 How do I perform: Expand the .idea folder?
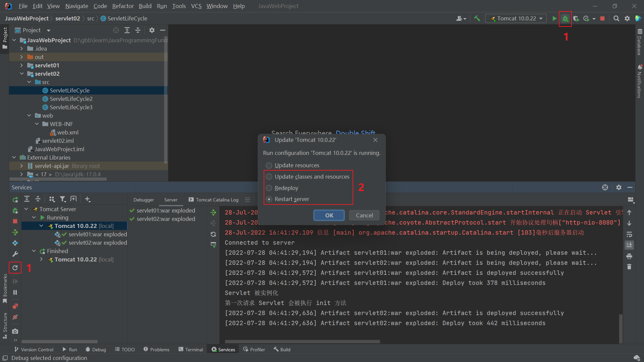coord(21,49)
